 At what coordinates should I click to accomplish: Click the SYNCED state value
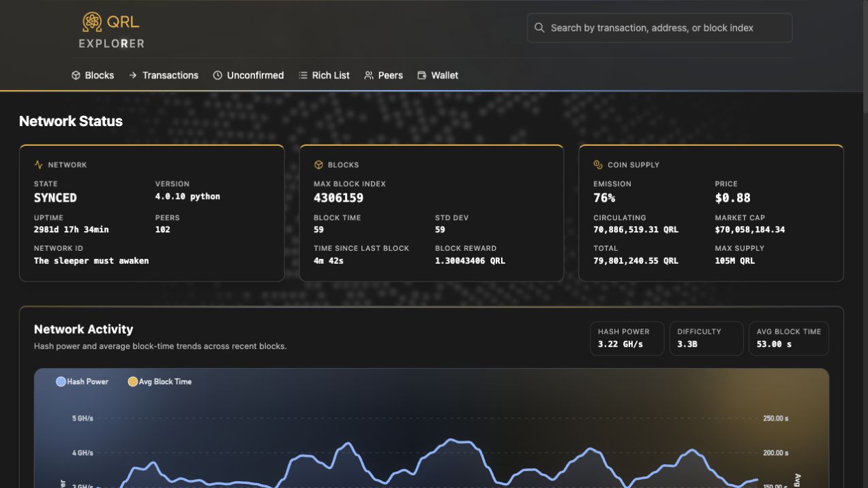point(55,198)
